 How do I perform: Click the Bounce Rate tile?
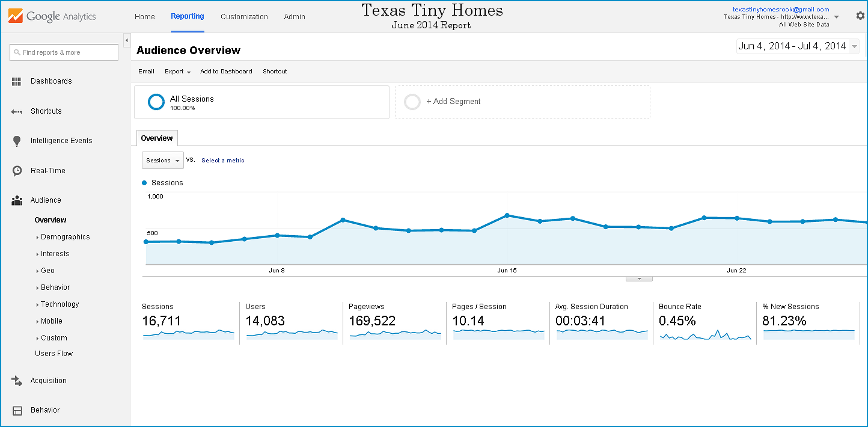point(705,322)
